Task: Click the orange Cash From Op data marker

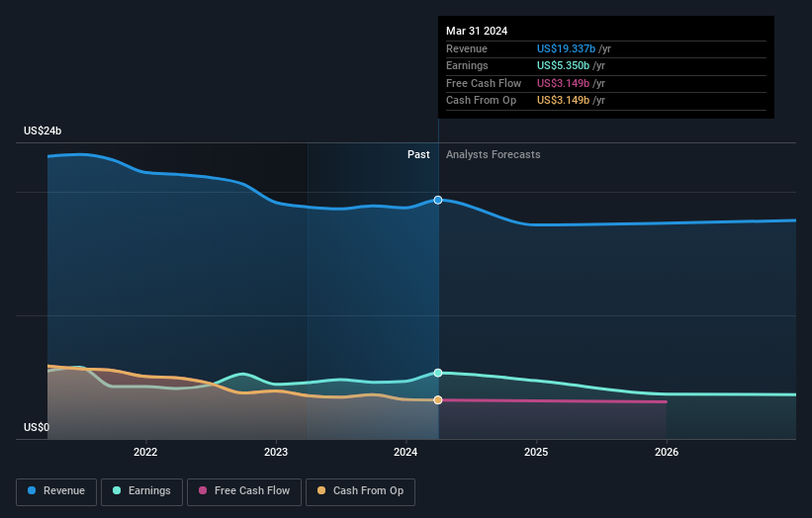Action: pos(438,400)
